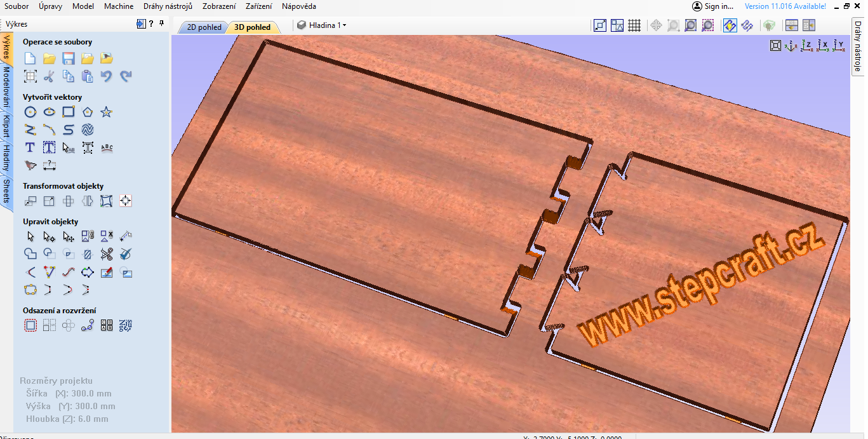Open the Klipart side tab
The width and height of the screenshot is (868, 439).
coord(7,128)
